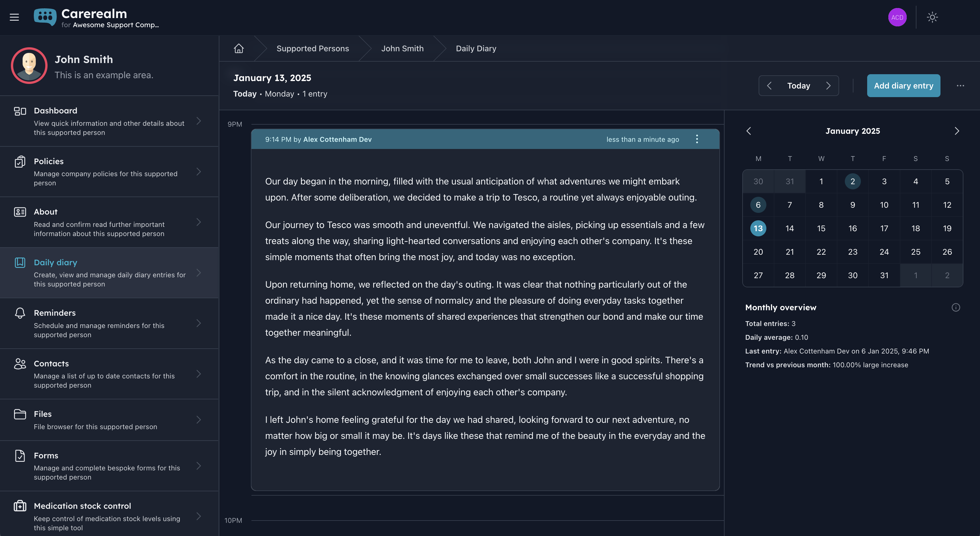
Task: Toggle the light/dark theme sun icon
Action: coord(932,17)
